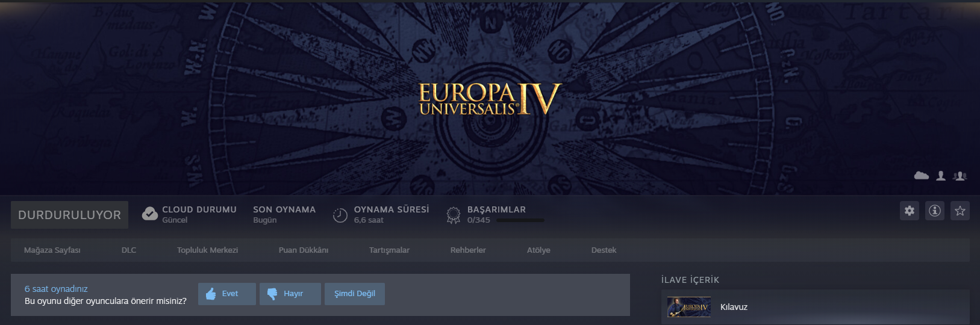The image size is (980, 325).
Task: Click the achievements badge icon
Action: 454,215
